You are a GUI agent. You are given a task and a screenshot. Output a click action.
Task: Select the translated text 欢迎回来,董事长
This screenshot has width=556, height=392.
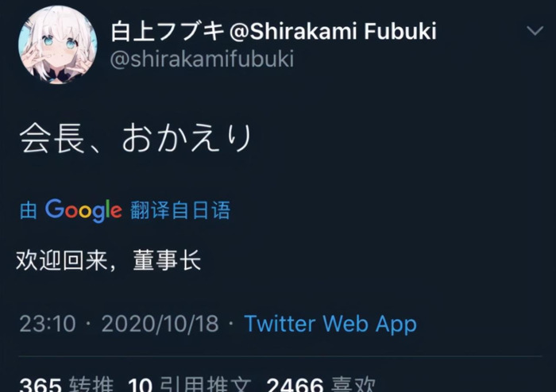[x=109, y=260]
